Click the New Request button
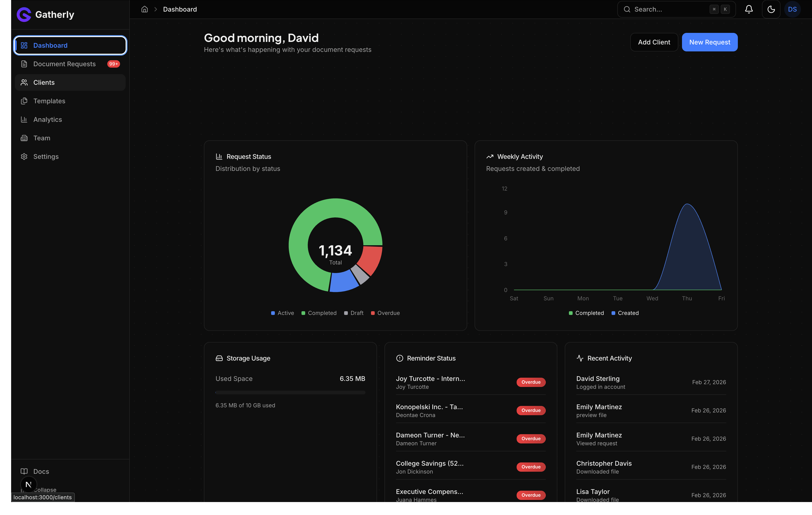The image size is (812, 515). pyautogui.click(x=709, y=42)
